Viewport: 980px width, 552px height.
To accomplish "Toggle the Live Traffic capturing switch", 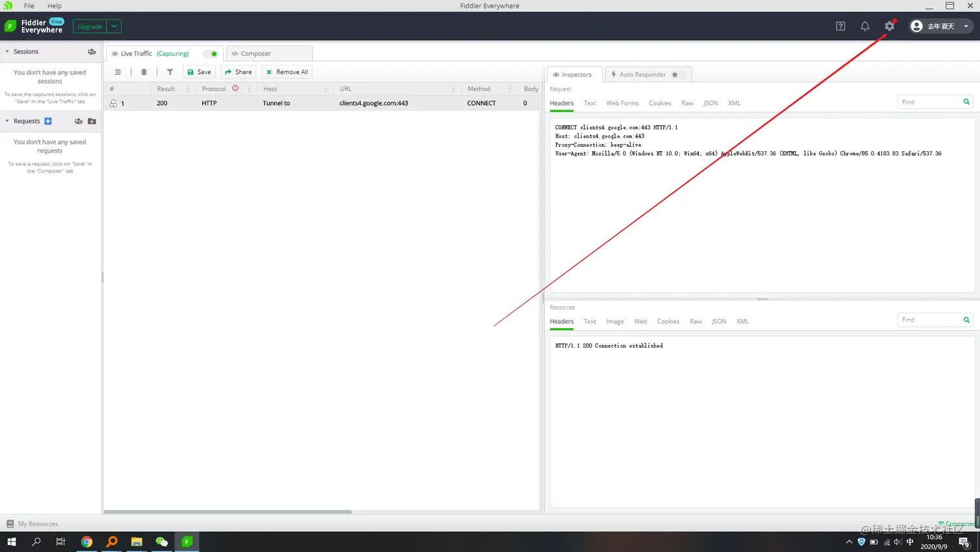I will (210, 54).
